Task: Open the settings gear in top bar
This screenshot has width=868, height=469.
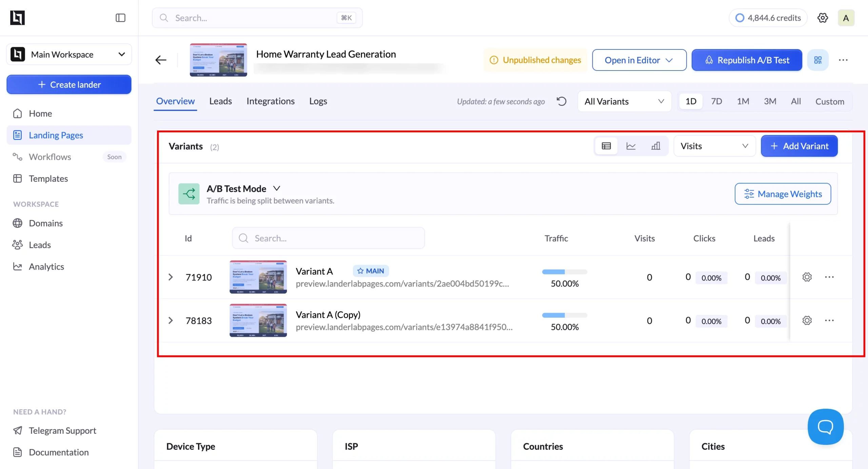Action: click(x=823, y=18)
